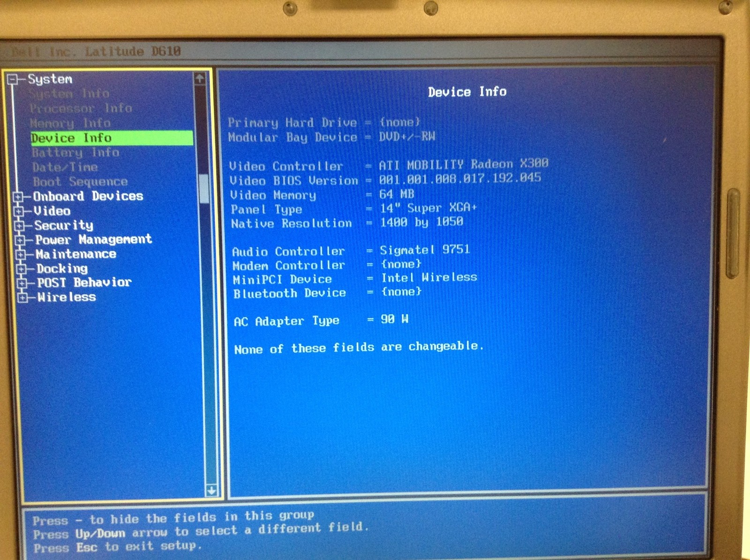Click ATI MOBILITY Radeon X300 text

coord(464,164)
